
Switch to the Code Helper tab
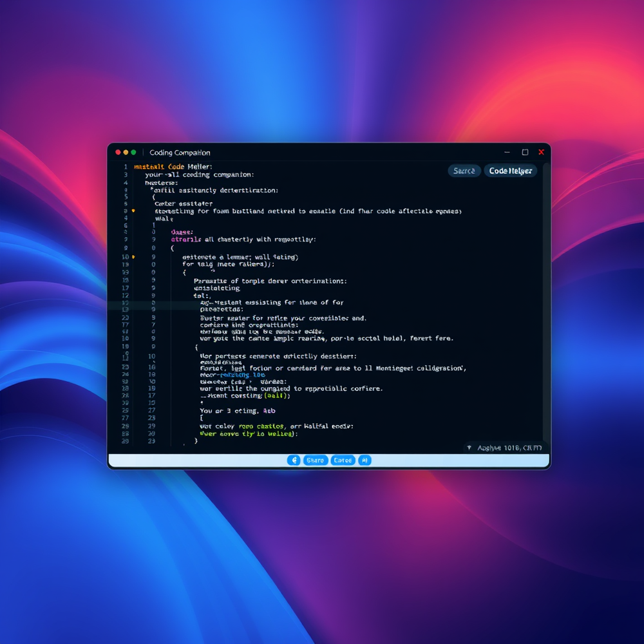point(510,171)
